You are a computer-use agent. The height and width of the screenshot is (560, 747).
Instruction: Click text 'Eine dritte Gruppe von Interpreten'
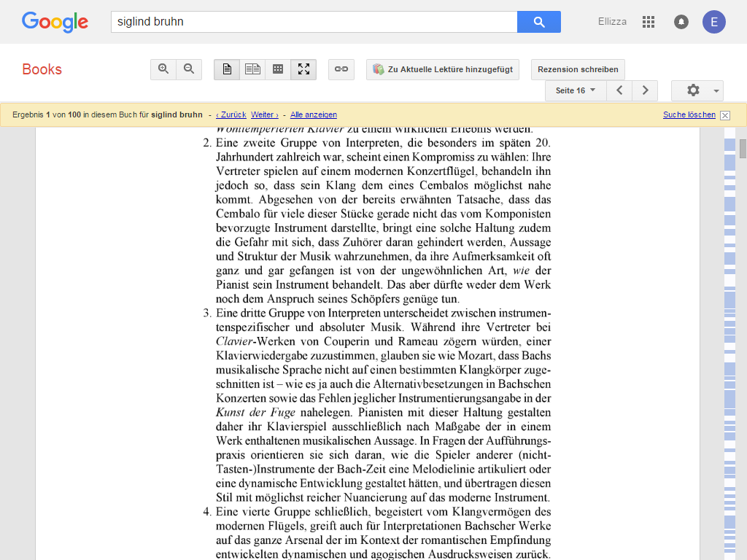tap(298, 313)
